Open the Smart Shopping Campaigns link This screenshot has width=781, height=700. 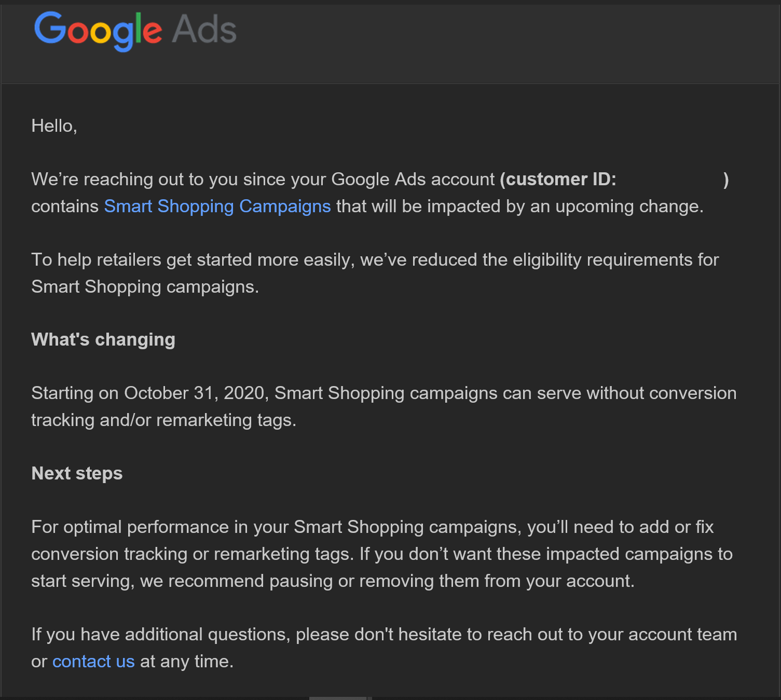(217, 206)
